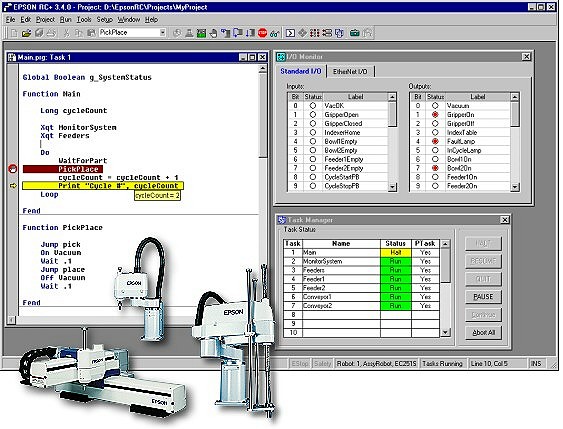Click scroll down arrow in Outputs list
Image resolution: width=563 pixels, height=429 pixels.
pos(515,187)
